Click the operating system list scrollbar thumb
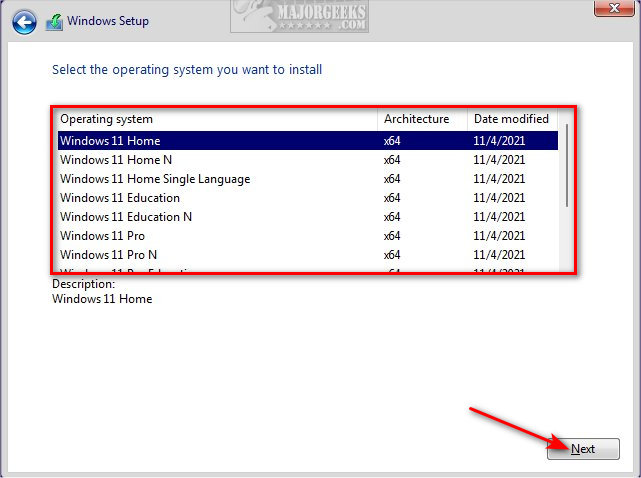 coord(567,165)
